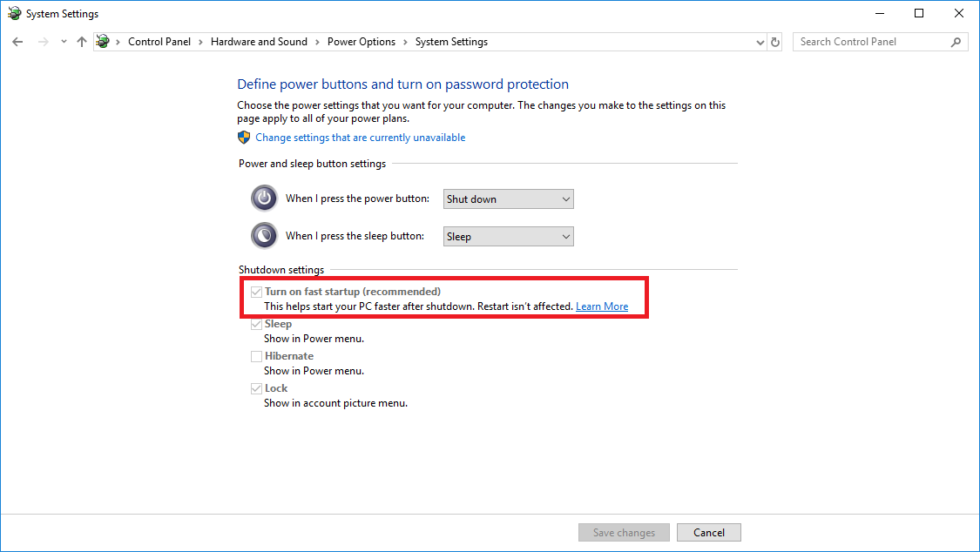Click 'When I press the power button' label
This screenshot has height=552, width=980.
(x=357, y=199)
